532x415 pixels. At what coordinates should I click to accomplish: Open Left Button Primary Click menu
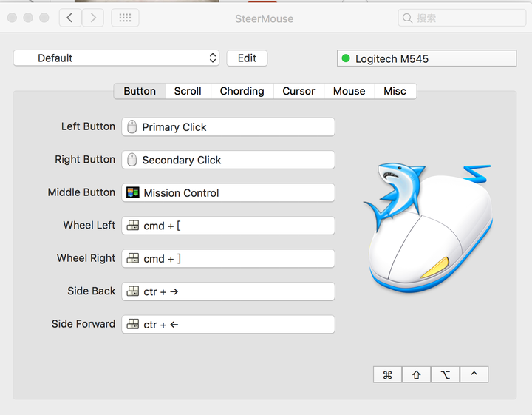[x=228, y=127]
